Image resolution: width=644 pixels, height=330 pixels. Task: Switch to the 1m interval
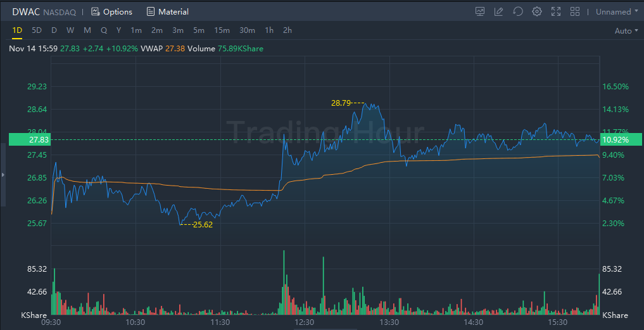pyautogui.click(x=136, y=30)
